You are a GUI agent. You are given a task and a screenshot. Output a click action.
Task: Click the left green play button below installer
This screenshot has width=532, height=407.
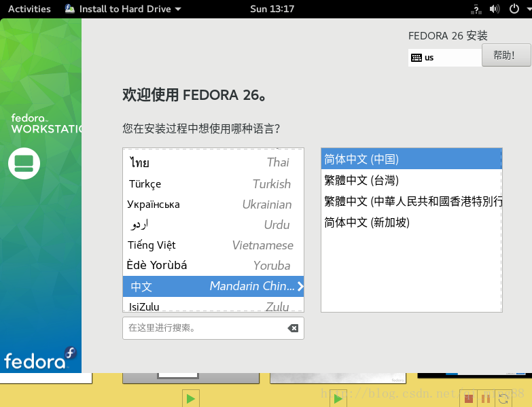[x=191, y=399]
